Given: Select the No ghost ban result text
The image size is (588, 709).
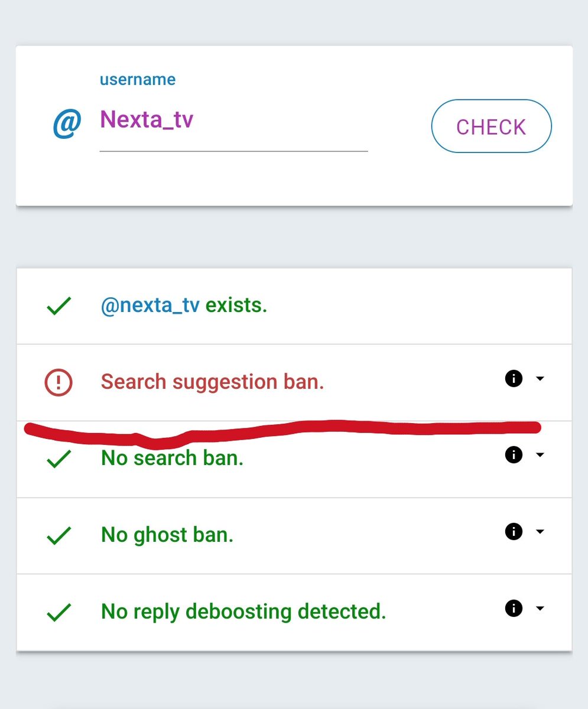Looking at the screenshot, I should pyautogui.click(x=167, y=535).
